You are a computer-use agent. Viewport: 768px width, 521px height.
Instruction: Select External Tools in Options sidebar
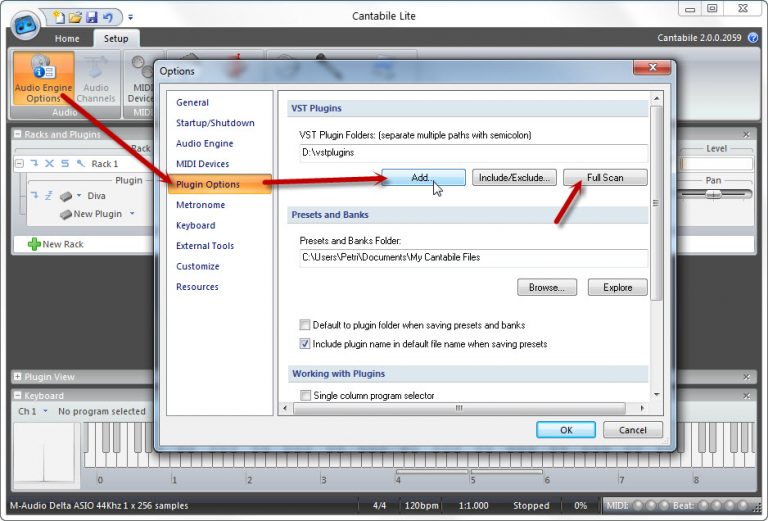pyautogui.click(x=205, y=246)
